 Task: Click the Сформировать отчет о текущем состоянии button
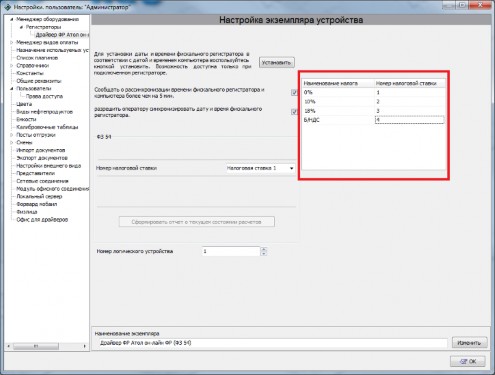(x=197, y=222)
